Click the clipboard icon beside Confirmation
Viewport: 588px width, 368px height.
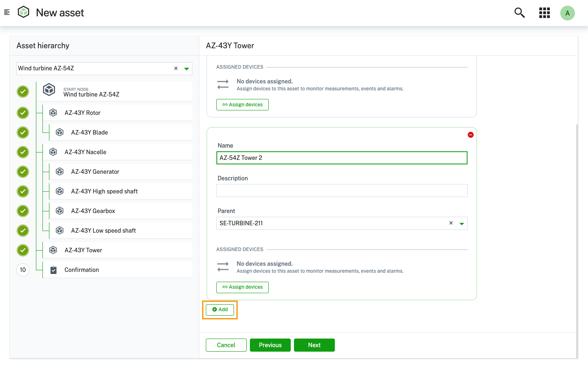point(53,270)
